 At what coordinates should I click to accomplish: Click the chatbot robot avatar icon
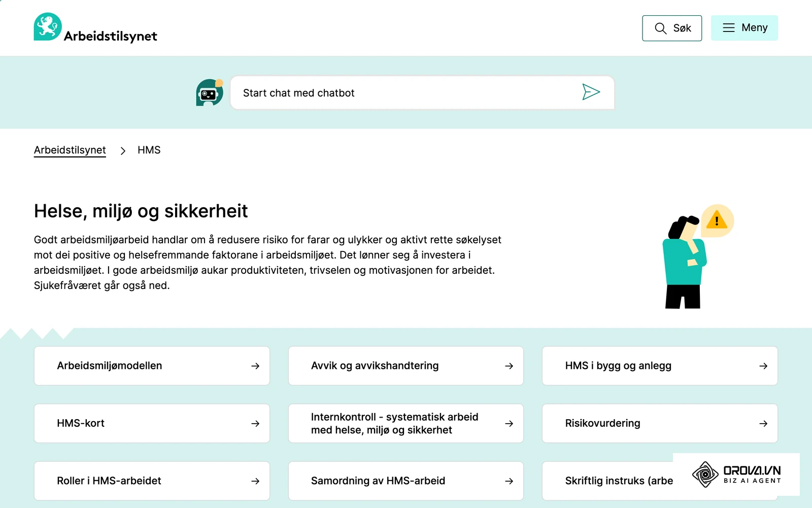pos(210,92)
